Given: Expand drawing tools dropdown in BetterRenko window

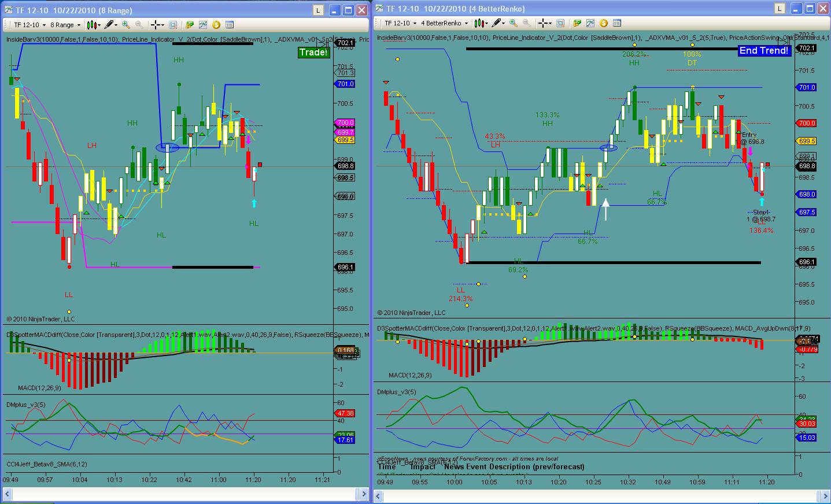Looking at the screenshot, I should 504,23.
